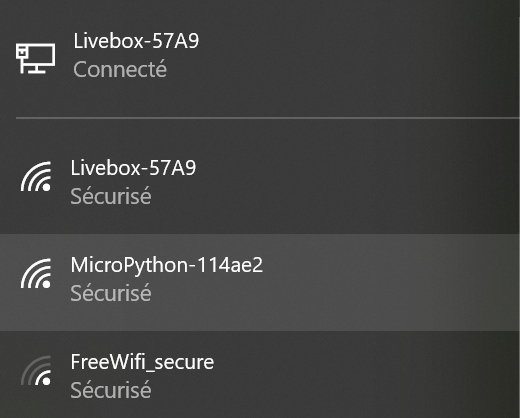Viewport: 520px width, 418px height.
Task: Expand the highlighted MicroPython-114ae2 row
Action: 260,282
